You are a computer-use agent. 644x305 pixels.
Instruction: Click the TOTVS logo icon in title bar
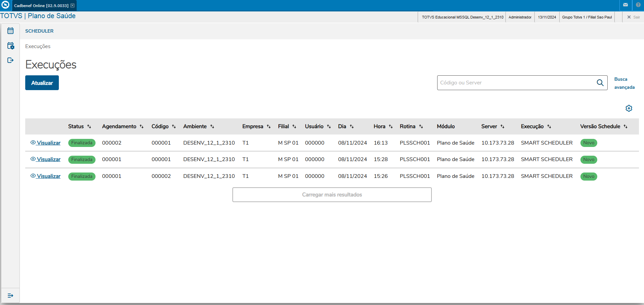(5, 5)
